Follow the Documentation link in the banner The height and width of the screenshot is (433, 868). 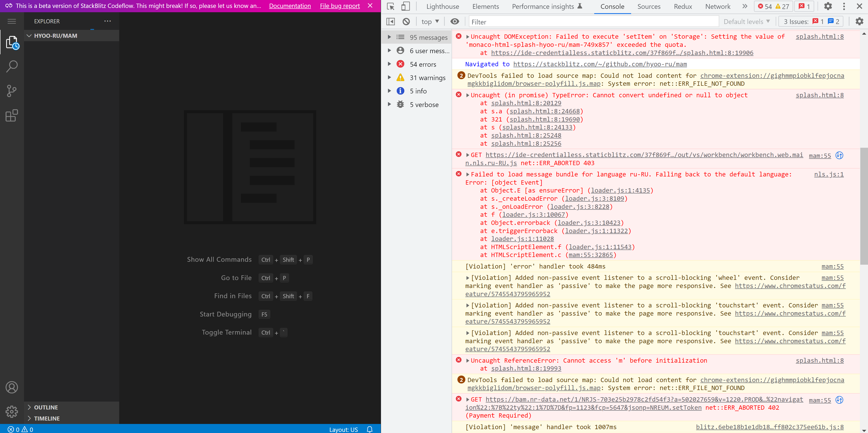pos(290,6)
